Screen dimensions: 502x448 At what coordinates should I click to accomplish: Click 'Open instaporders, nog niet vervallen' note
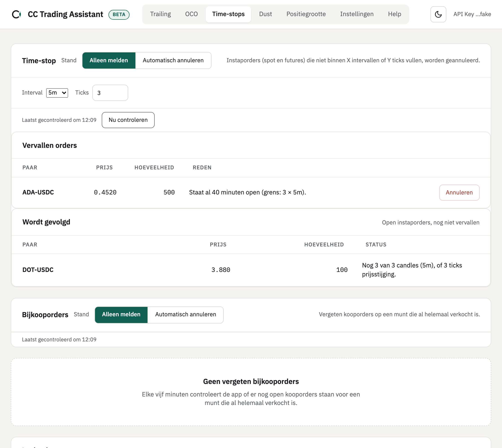[430, 222]
